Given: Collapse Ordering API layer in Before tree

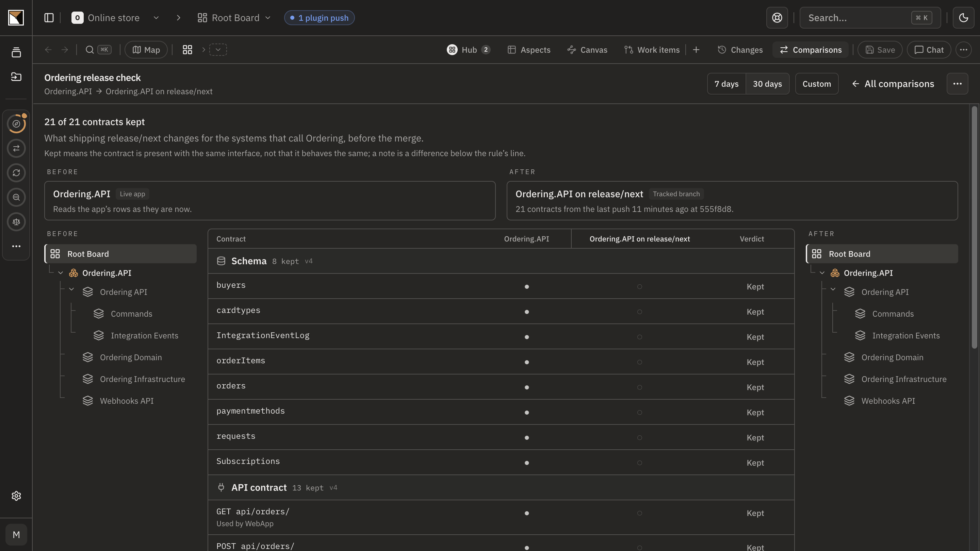Looking at the screenshot, I should 71,289.
